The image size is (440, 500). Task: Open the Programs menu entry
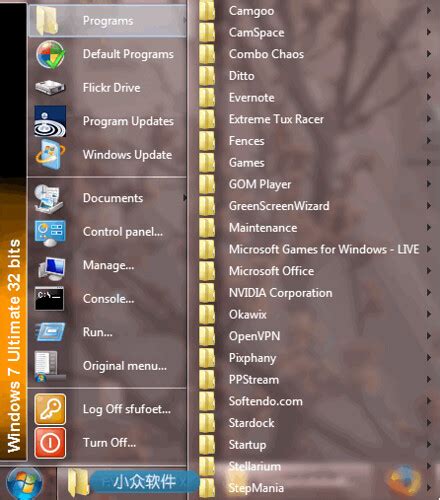coord(107,21)
